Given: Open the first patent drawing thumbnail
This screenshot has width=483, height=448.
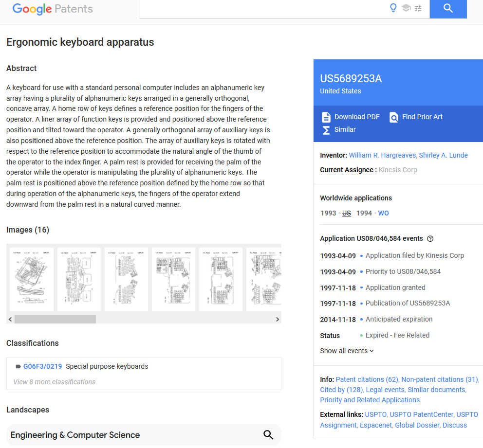Looking at the screenshot, I should tap(32, 279).
